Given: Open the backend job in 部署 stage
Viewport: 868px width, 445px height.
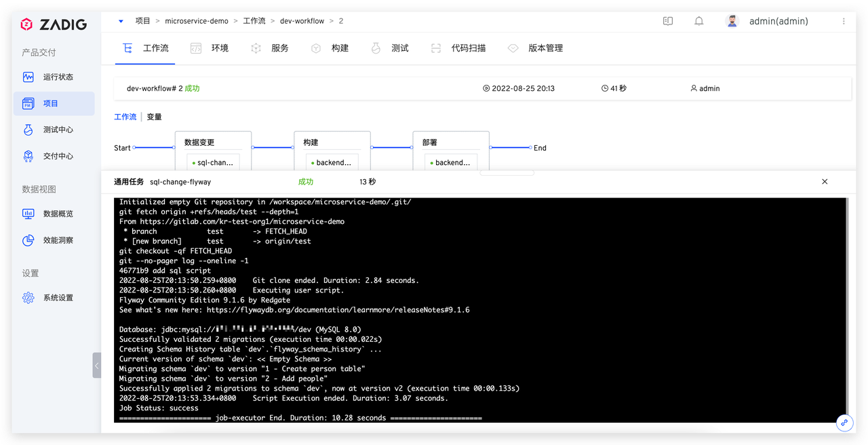Looking at the screenshot, I should [451, 163].
